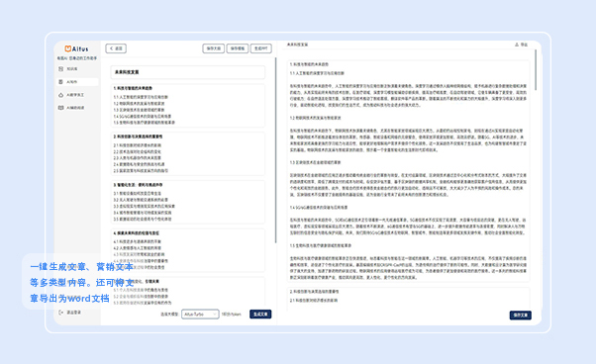
Task: Click the save outline button
Action: pyautogui.click(x=213, y=48)
